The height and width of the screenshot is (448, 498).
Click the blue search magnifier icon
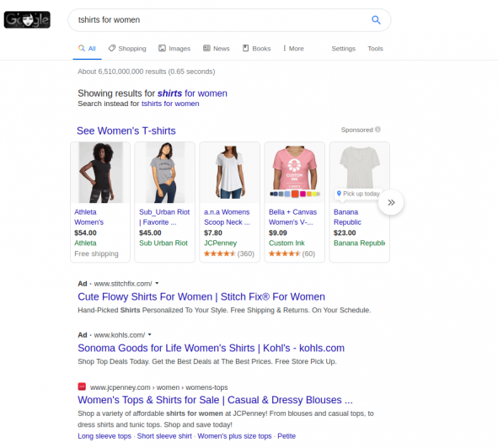coord(376,19)
